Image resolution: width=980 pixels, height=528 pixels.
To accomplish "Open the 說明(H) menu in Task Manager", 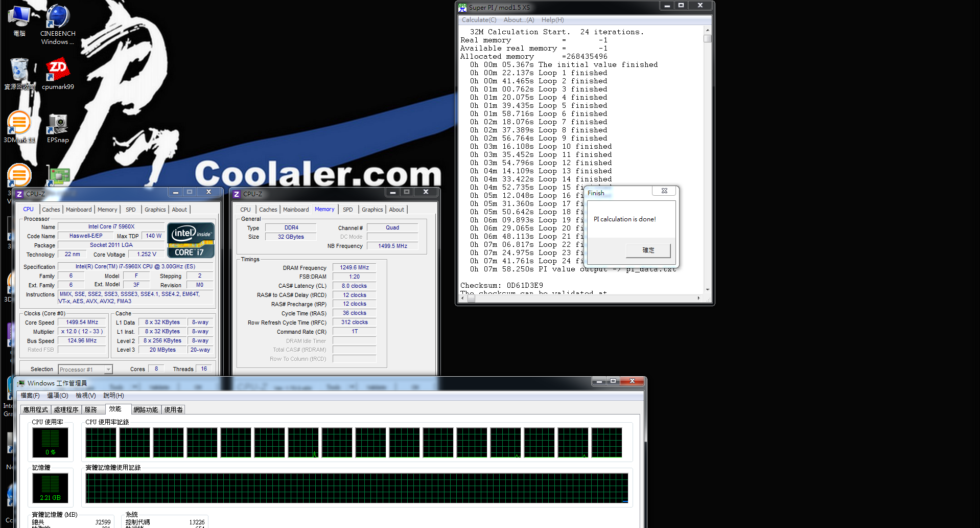I will click(113, 396).
